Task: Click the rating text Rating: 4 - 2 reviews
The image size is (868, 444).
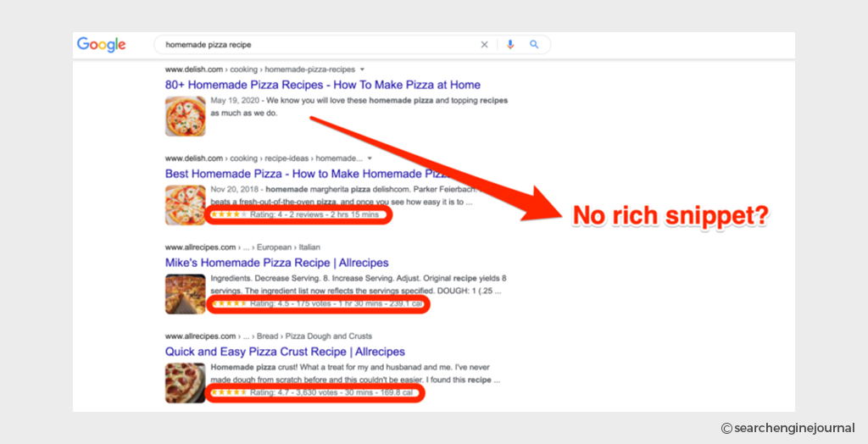Action: (x=287, y=214)
